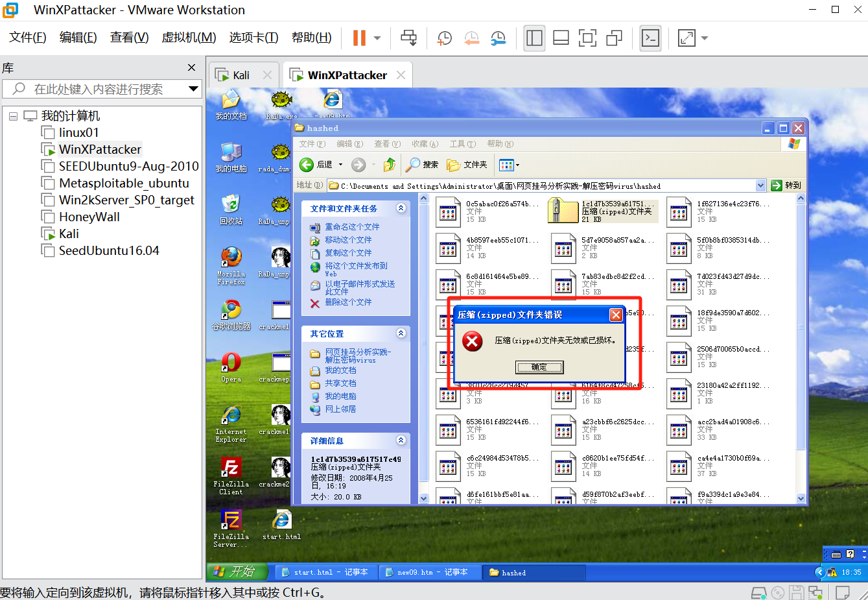
Task: Select the zipped folder 1c1d7b3539a61751 file
Action: (x=603, y=211)
